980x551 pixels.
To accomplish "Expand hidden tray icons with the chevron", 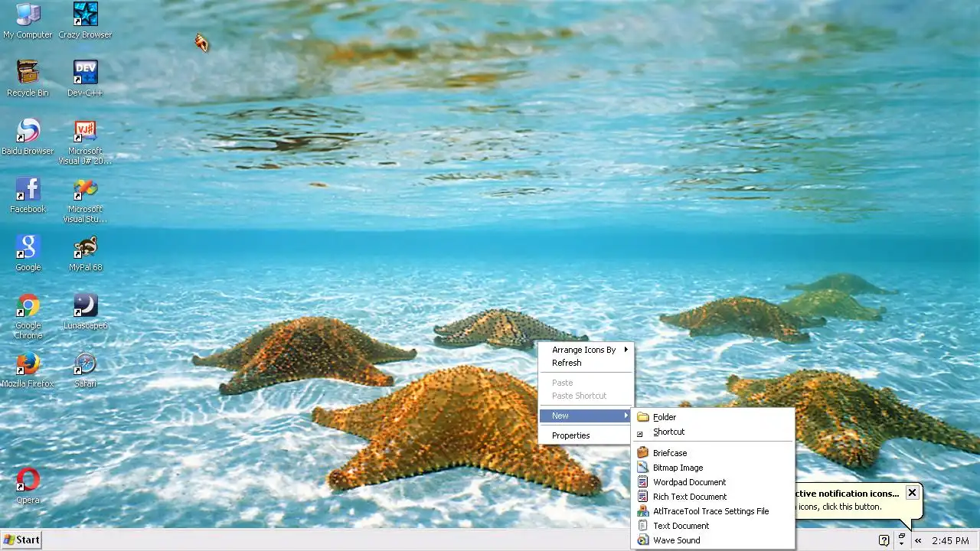I will [x=918, y=540].
